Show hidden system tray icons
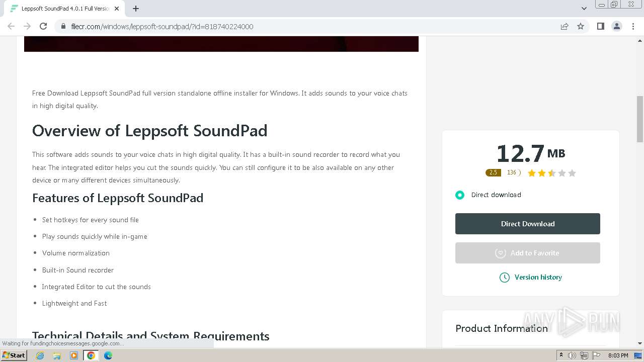The height and width of the screenshot is (362, 644). (561, 355)
